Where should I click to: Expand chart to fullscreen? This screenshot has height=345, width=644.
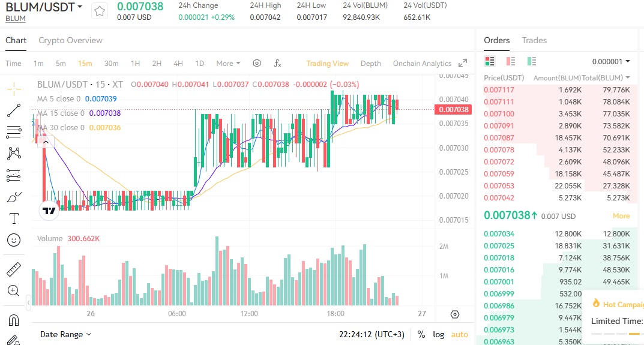tap(463, 63)
